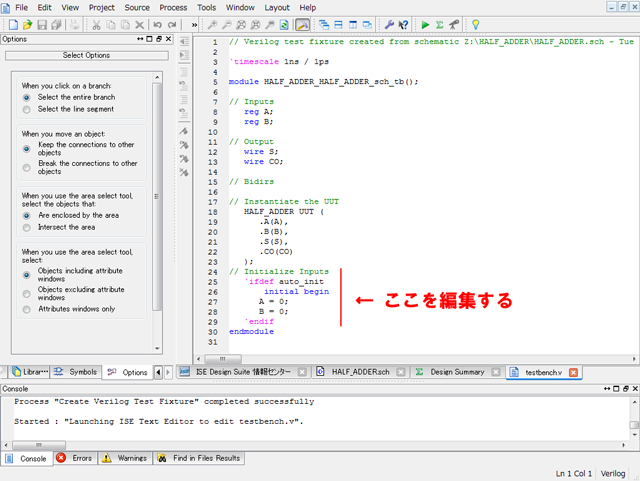
Task: Click the Refresh green arrows icon
Action: [284, 25]
